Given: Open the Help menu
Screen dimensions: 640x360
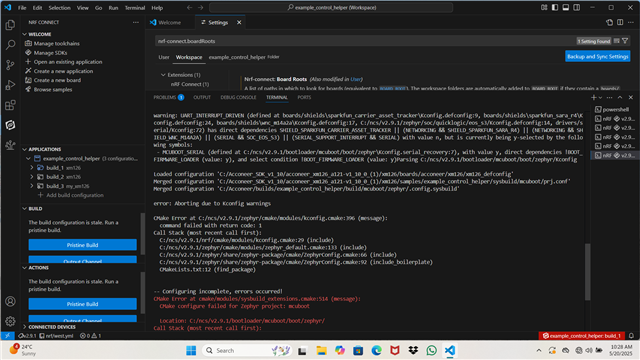Looking at the screenshot, I should (x=157, y=8).
